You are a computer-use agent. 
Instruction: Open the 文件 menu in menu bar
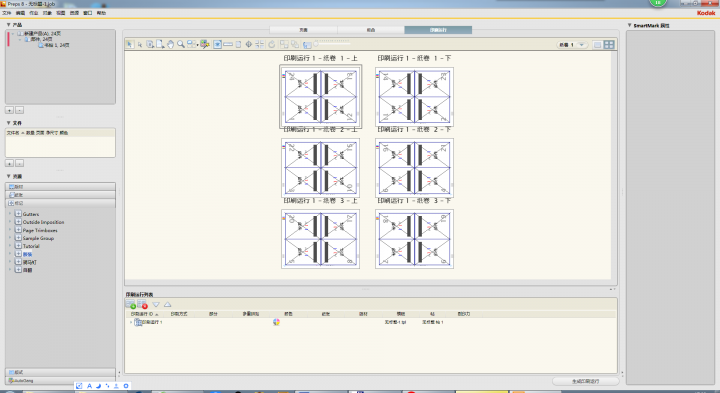point(6,13)
